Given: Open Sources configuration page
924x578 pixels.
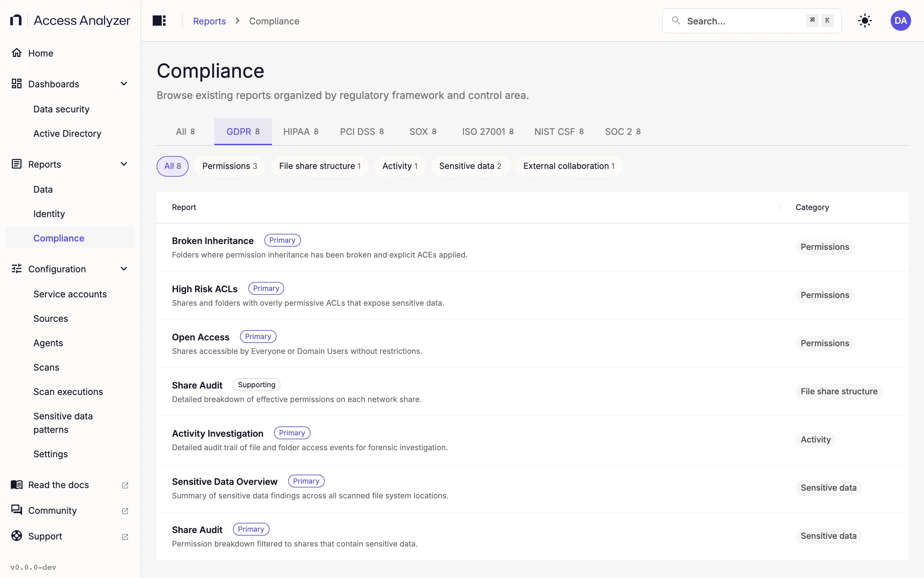Looking at the screenshot, I should 70,319.
